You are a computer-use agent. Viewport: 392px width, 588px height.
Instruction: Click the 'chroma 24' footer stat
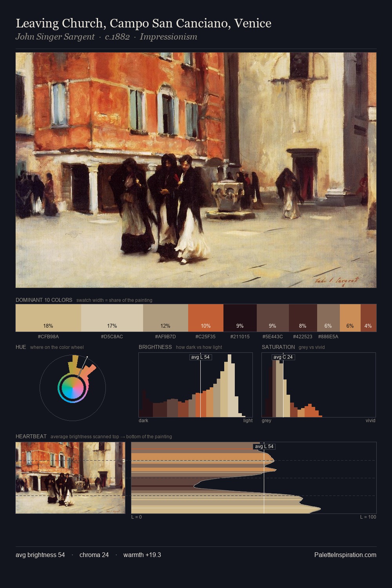[94, 555]
